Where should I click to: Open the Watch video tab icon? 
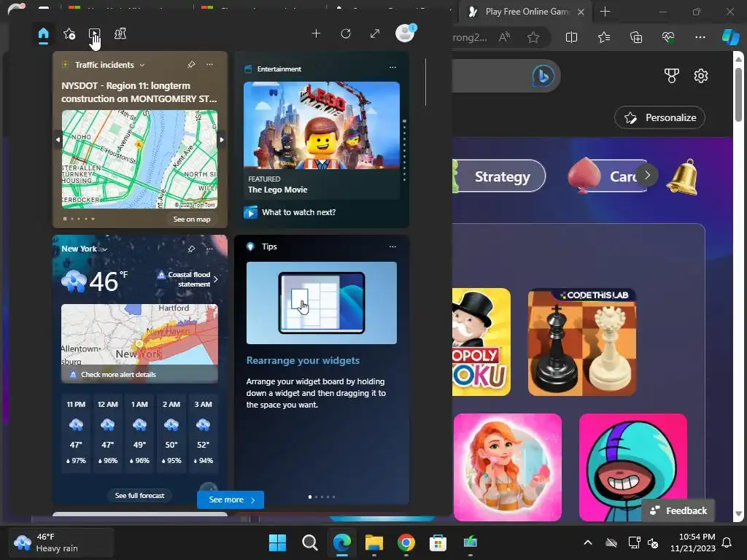click(x=94, y=34)
